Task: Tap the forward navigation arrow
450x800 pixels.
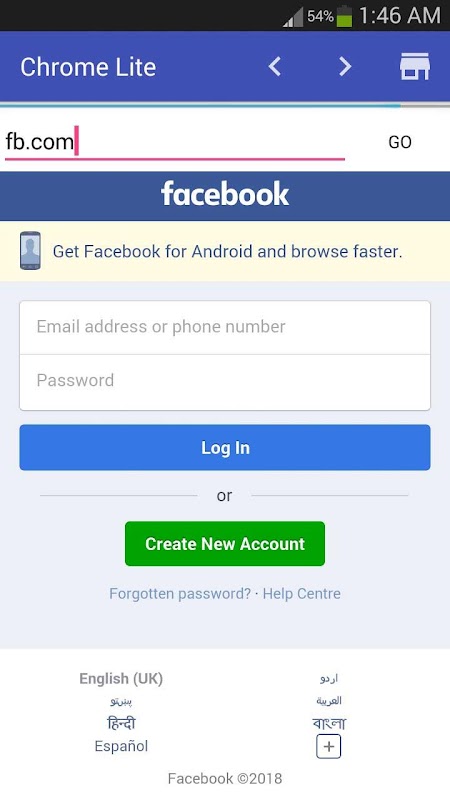Action: (x=345, y=66)
